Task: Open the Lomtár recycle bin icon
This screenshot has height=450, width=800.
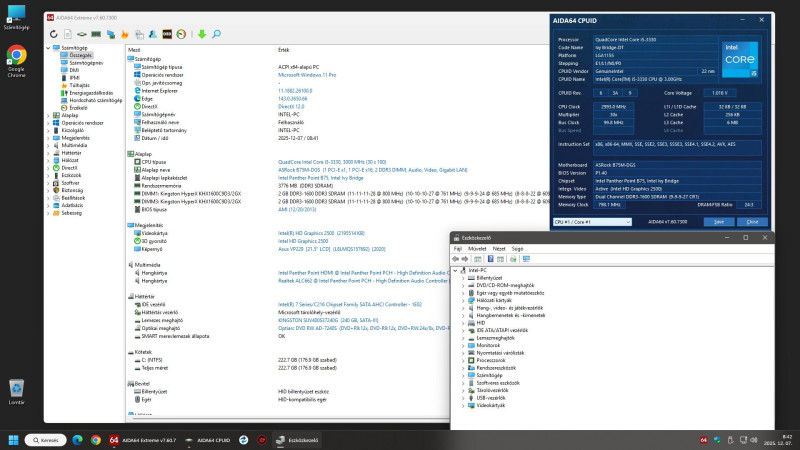Action: pyautogui.click(x=16, y=392)
